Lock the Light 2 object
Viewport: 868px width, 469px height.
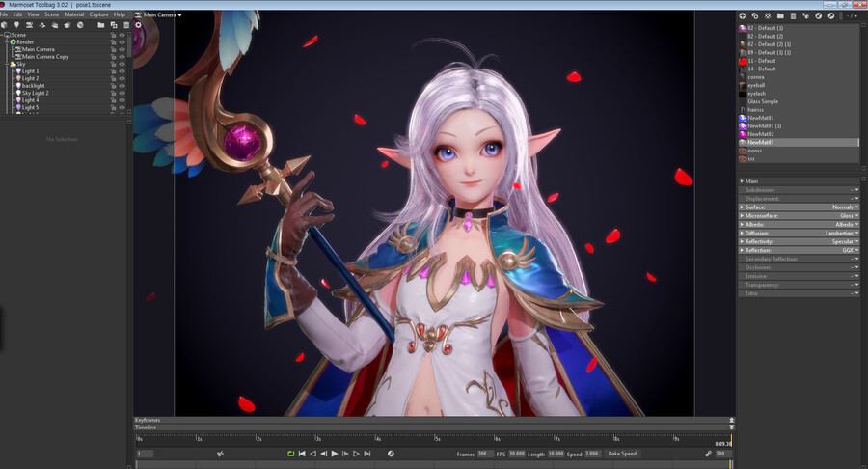tap(114, 78)
